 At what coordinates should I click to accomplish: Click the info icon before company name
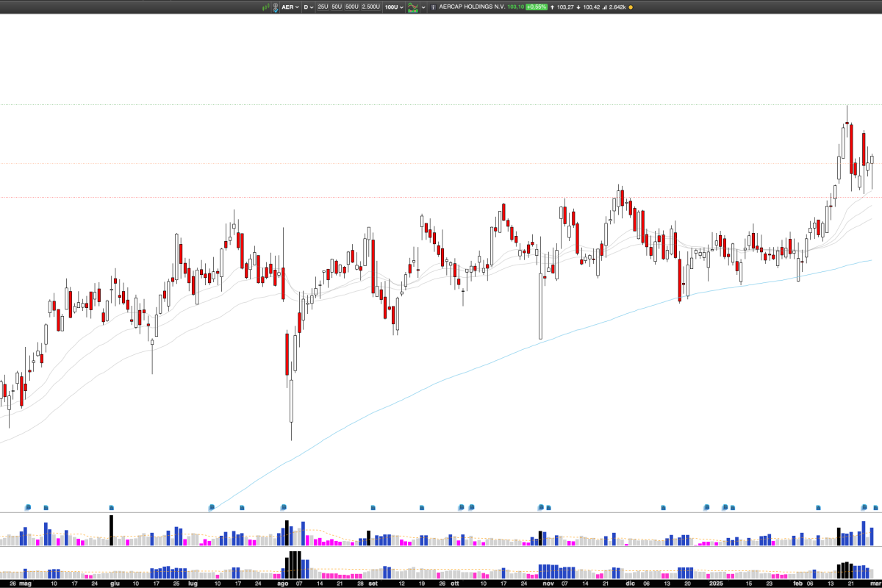click(433, 7)
